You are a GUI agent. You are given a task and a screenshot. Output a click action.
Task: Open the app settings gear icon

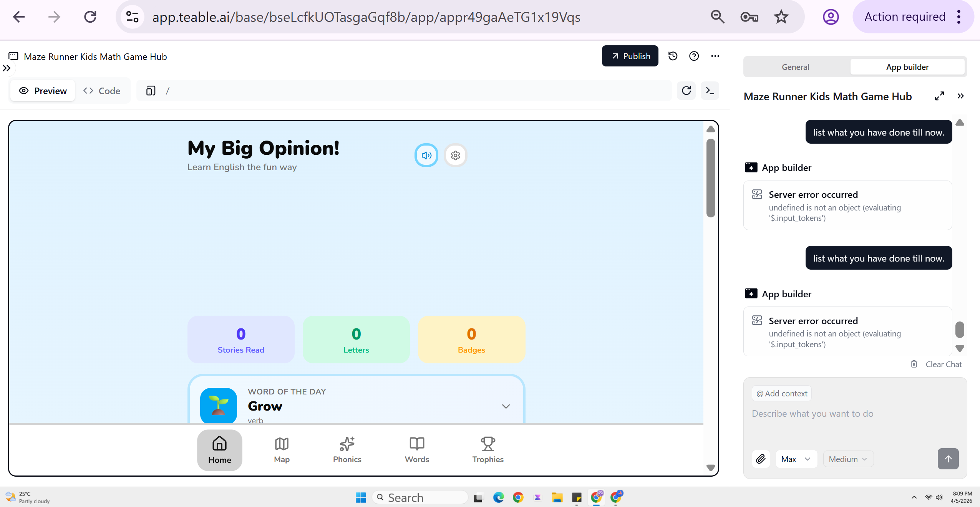pos(455,155)
